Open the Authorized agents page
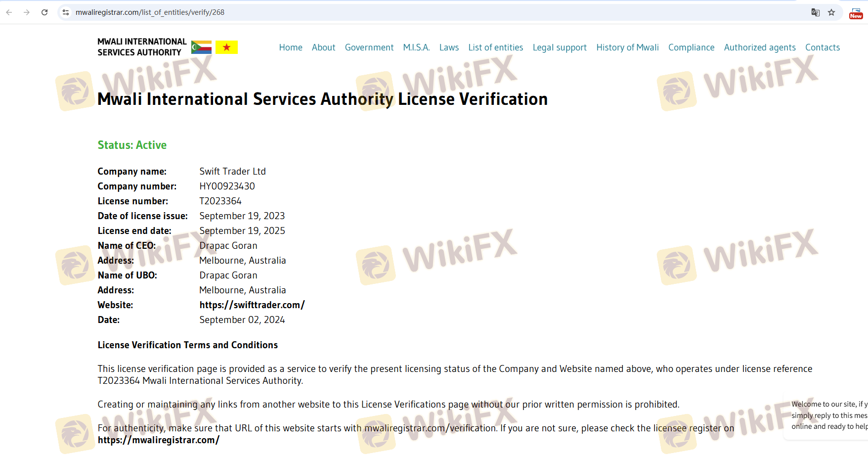The height and width of the screenshot is (460, 868). 760,47
